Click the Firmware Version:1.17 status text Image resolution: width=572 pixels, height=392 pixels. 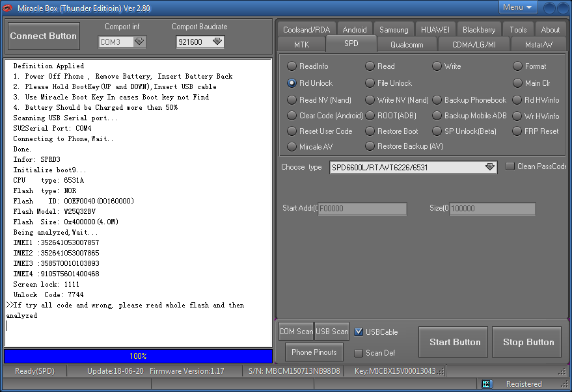[187, 371]
